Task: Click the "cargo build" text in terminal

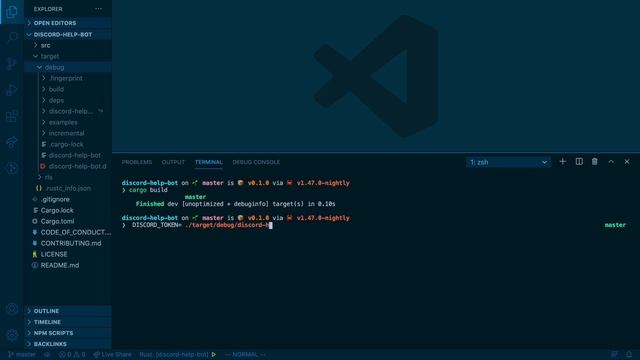Action: (148, 190)
